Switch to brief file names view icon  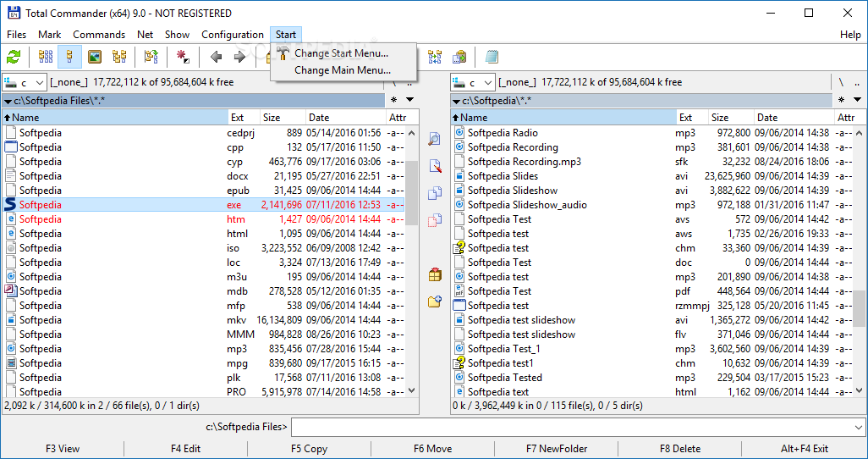click(x=46, y=57)
